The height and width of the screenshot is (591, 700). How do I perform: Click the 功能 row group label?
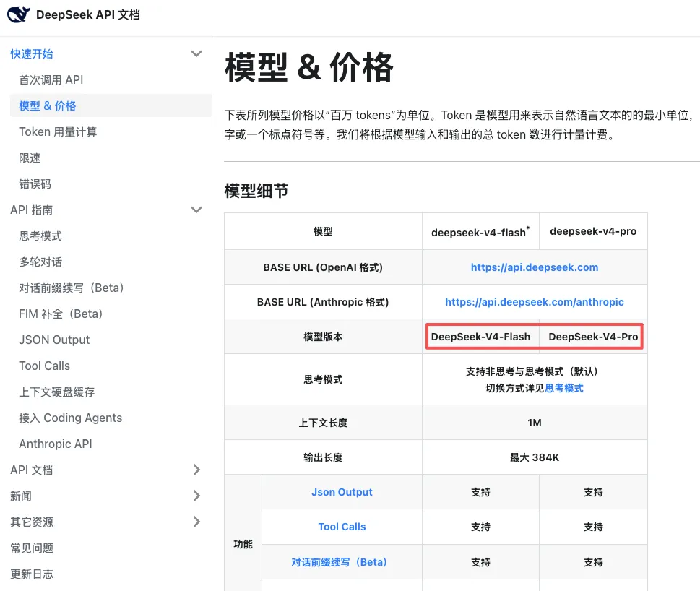[243, 544]
